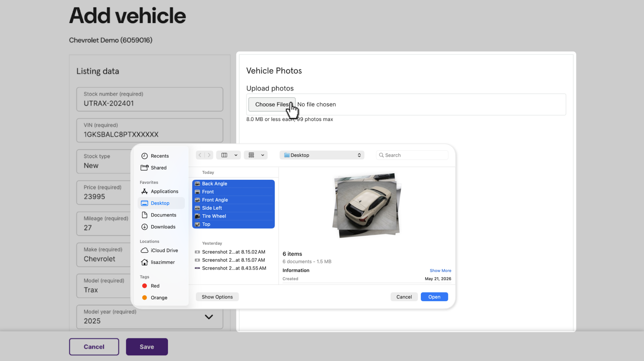Viewport: 644px width, 361px height.
Task: Select the Front Angle file name
Action: click(x=215, y=200)
